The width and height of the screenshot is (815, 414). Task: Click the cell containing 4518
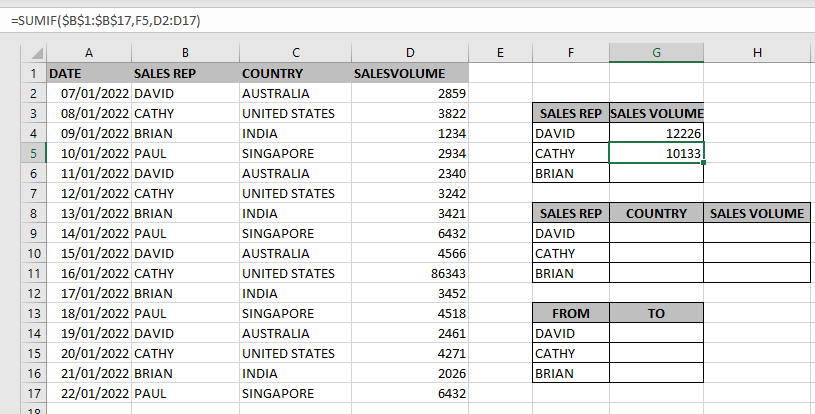[410, 313]
